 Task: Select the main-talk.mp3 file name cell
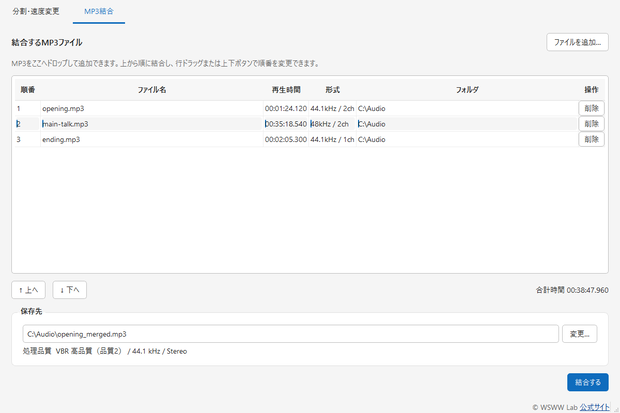(x=152, y=124)
